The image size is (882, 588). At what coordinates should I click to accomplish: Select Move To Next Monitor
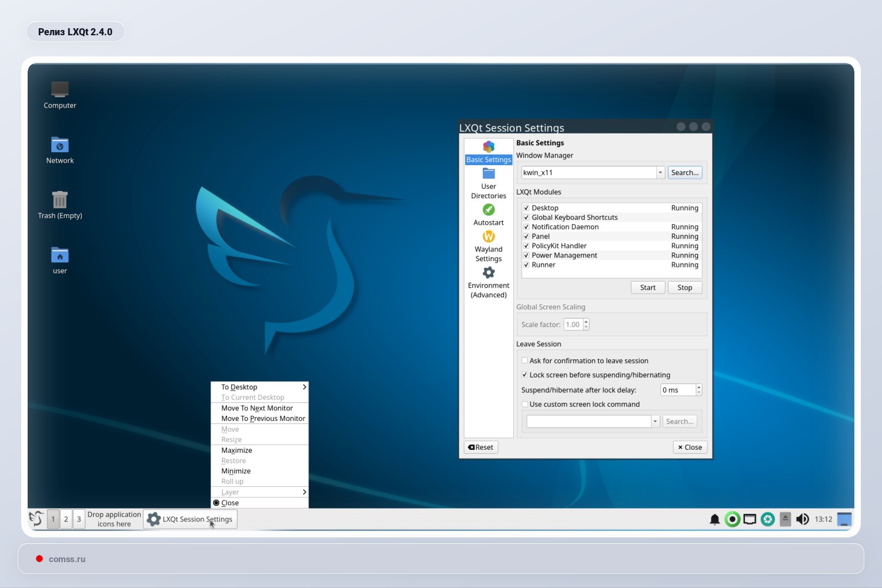257,408
